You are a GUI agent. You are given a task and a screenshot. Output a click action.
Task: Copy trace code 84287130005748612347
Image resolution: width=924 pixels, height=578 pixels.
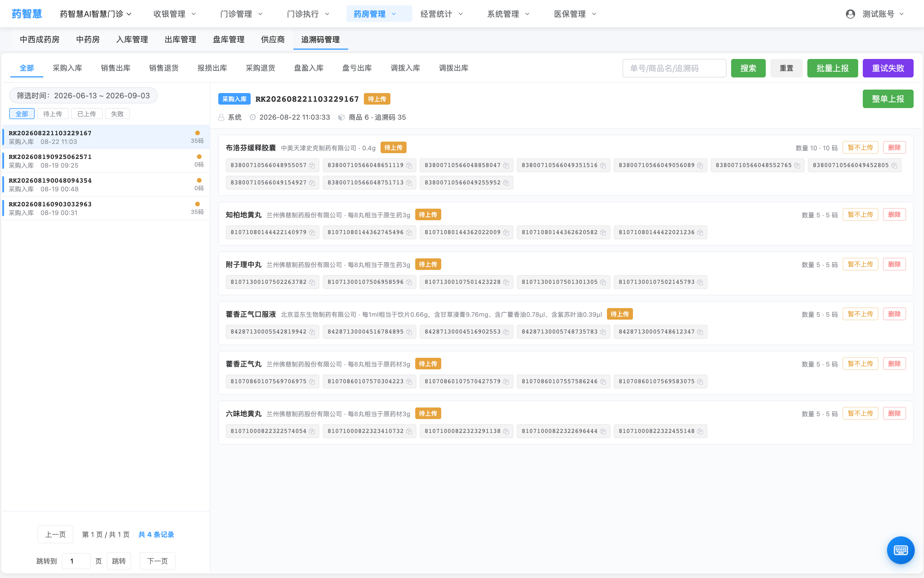[700, 332]
